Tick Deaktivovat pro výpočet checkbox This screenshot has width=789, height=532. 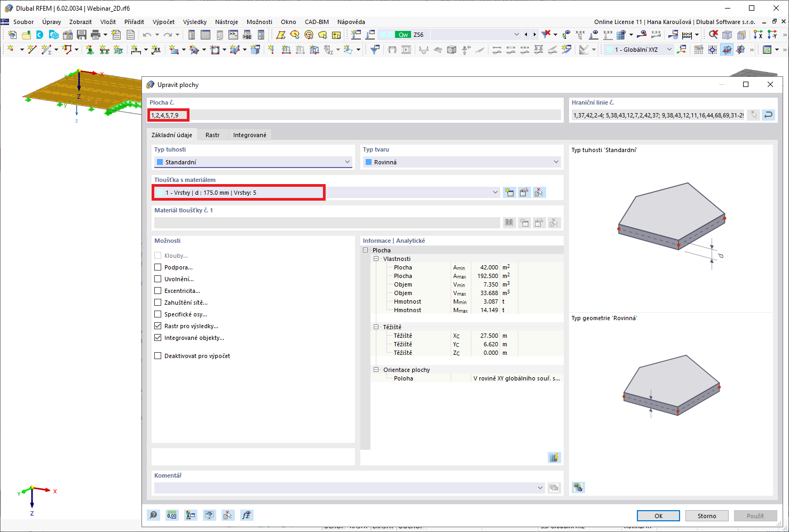(x=158, y=356)
